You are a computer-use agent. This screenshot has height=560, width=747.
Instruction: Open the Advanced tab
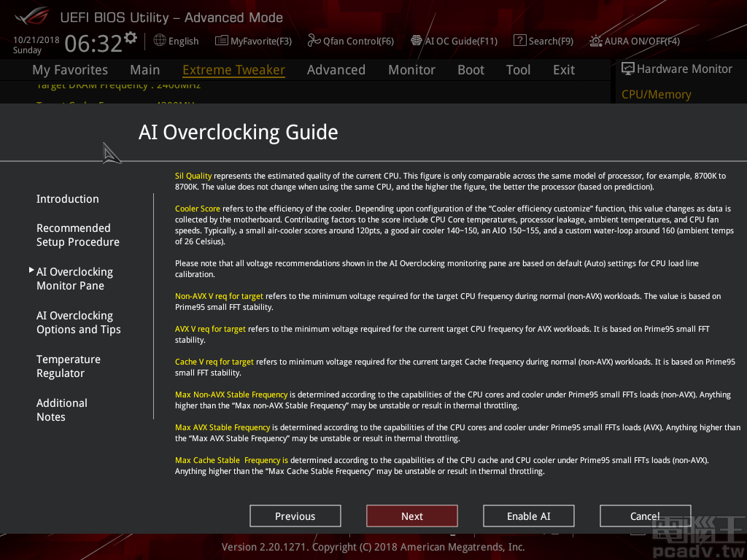(x=336, y=70)
